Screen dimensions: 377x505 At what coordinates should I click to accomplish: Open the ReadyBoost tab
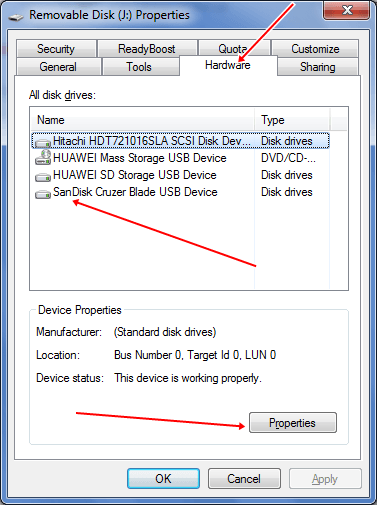pos(147,49)
